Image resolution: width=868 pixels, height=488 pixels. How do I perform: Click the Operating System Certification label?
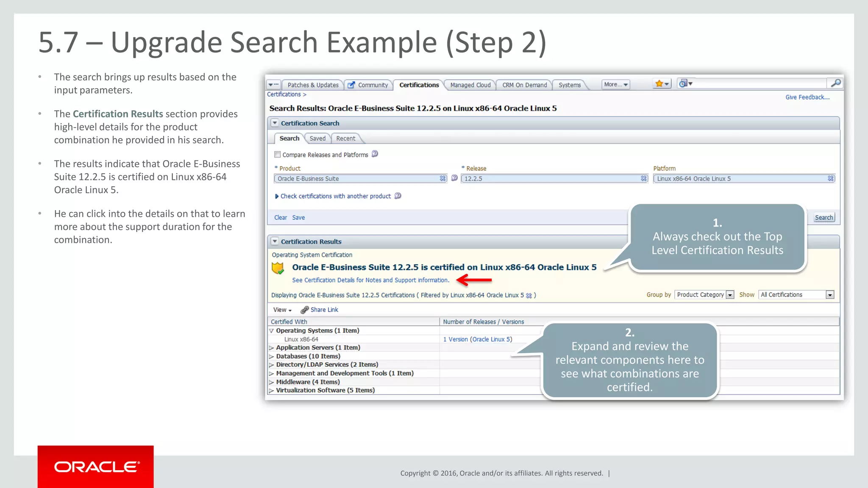click(312, 255)
